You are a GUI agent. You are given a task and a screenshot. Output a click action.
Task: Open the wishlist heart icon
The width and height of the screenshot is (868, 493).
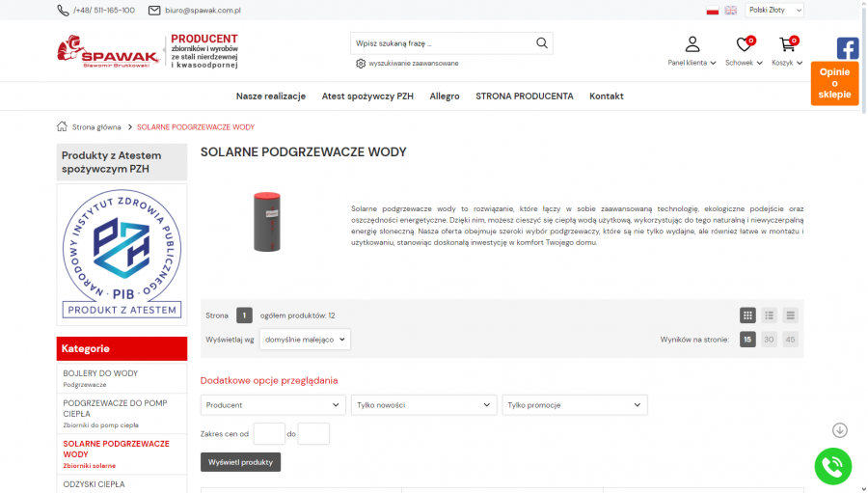pos(744,44)
